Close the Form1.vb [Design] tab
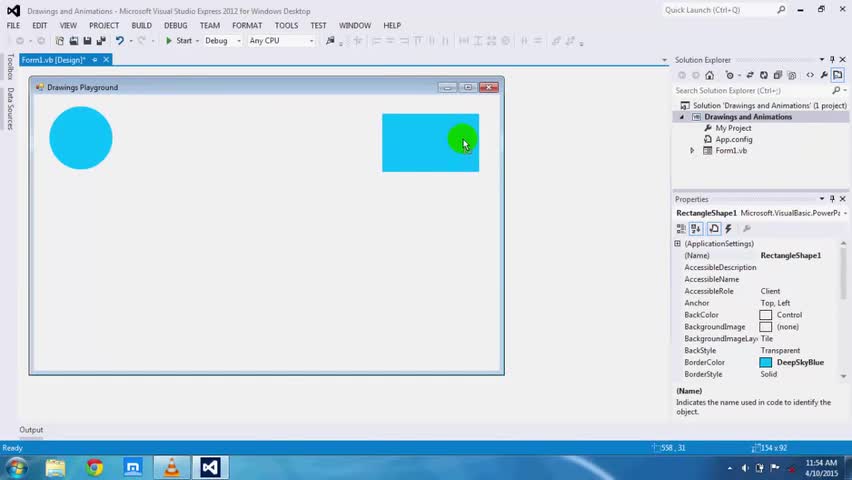The image size is (852, 480). click(x=106, y=60)
